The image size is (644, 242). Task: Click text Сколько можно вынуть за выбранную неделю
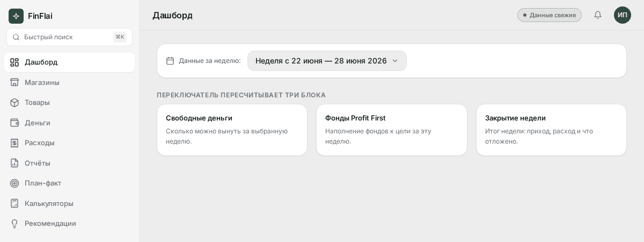[x=226, y=136]
